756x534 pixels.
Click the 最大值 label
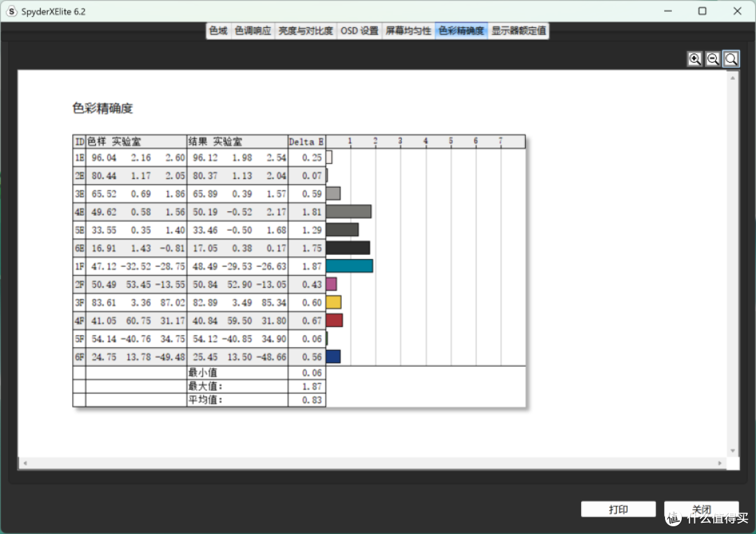tap(205, 386)
